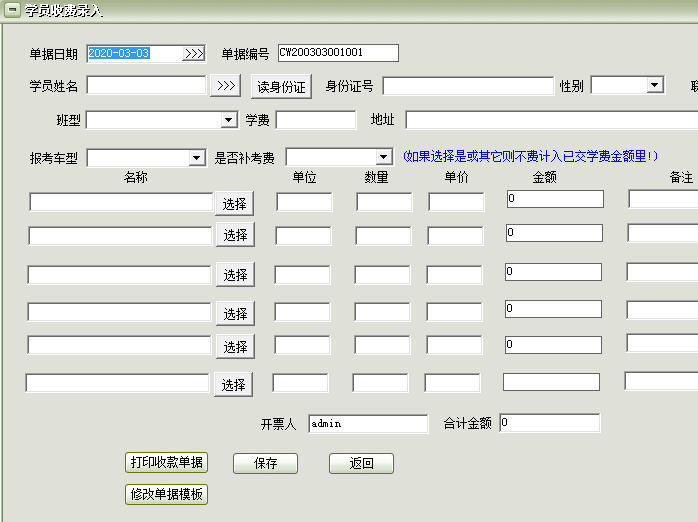The image size is (698, 522).
Task: Click 选择 button in second item row
Action: pos(235,235)
